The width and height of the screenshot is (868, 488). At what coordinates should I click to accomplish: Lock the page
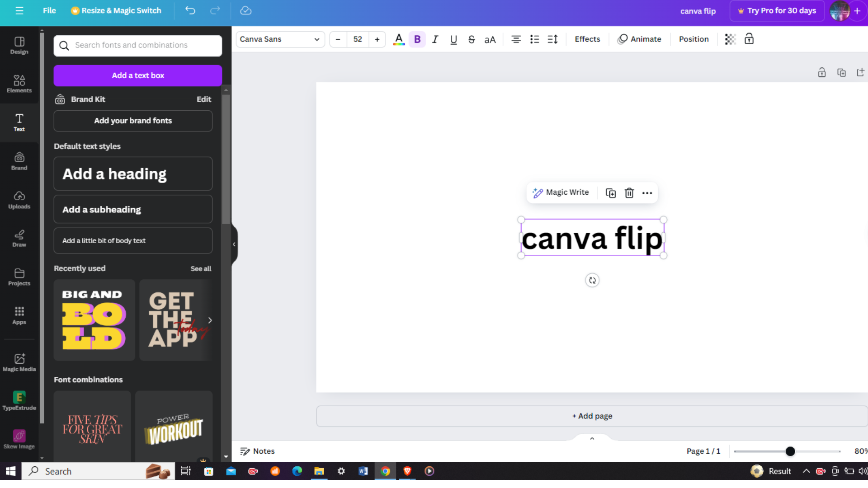822,72
